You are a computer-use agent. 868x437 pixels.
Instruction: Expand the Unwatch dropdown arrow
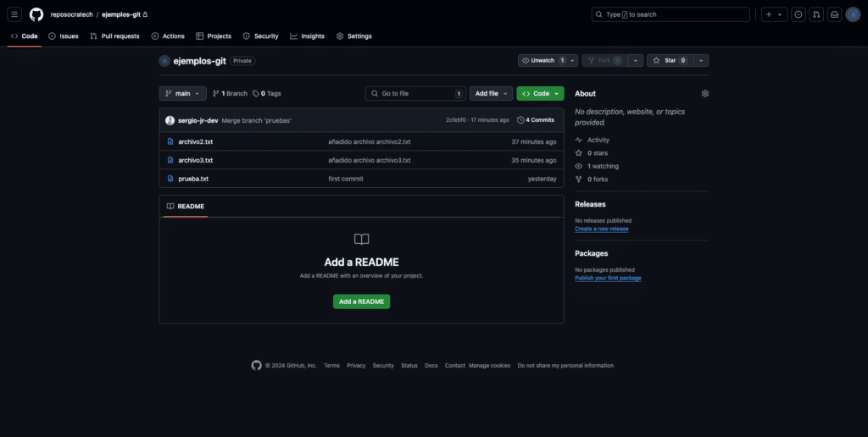[572, 60]
